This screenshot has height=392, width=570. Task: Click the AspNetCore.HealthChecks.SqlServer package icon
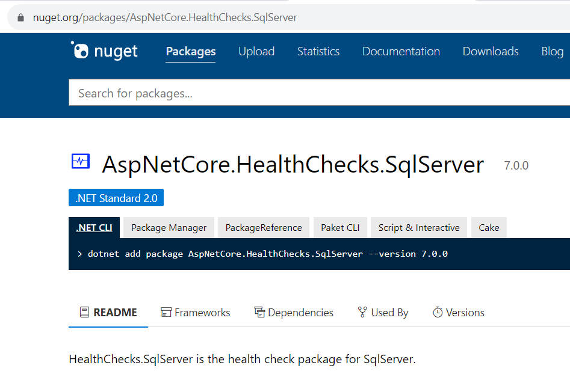(x=81, y=161)
